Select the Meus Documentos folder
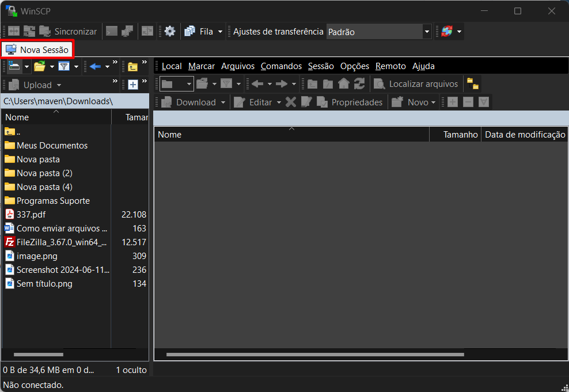Screen dimensions: 569x392 coord(46,146)
